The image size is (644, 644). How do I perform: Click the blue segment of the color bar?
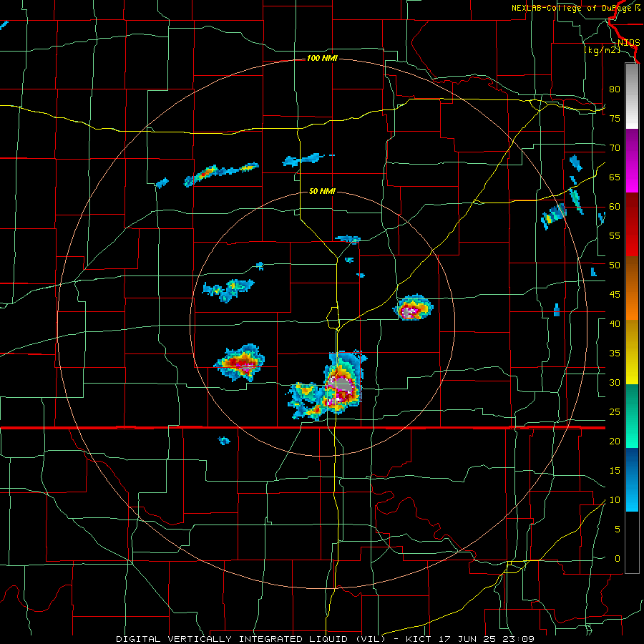pos(632,479)
